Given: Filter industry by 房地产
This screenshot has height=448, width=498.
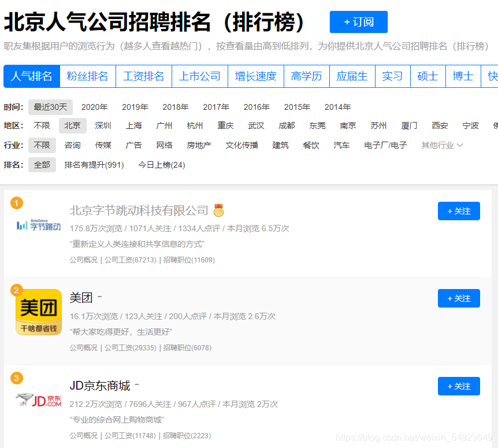Looking at the screenshot, I should [x=199, y=145].
